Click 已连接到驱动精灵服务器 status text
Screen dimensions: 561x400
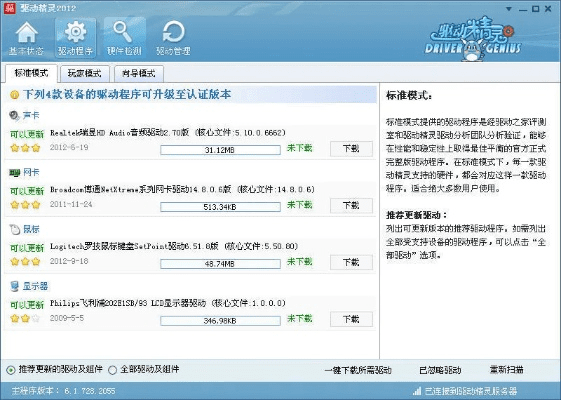tap(471, 391)
